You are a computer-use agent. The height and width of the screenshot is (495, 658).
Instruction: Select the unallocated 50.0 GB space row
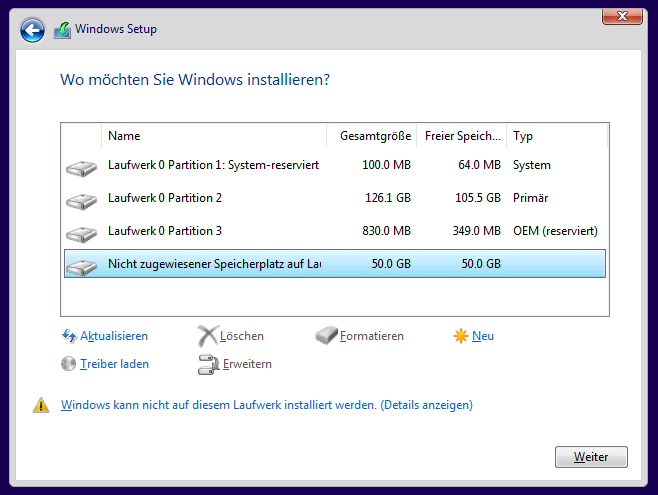214,264
